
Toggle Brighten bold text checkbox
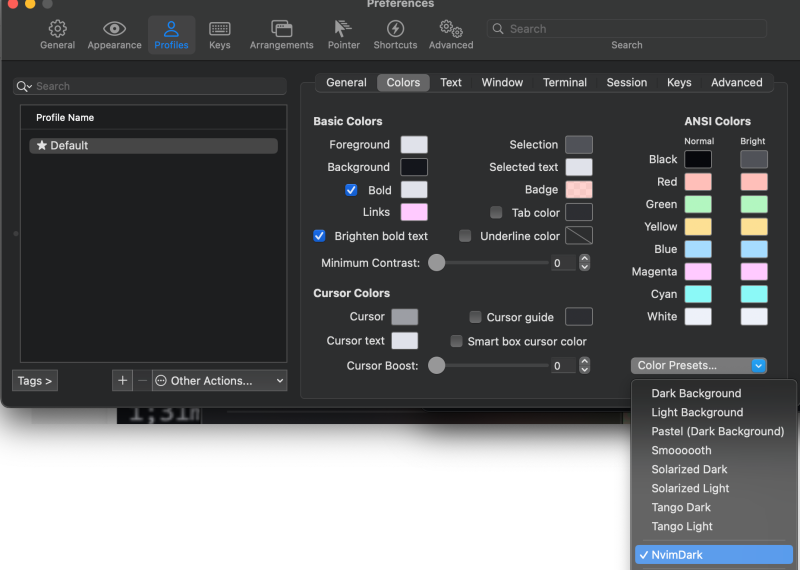click(x=319, y=236)
